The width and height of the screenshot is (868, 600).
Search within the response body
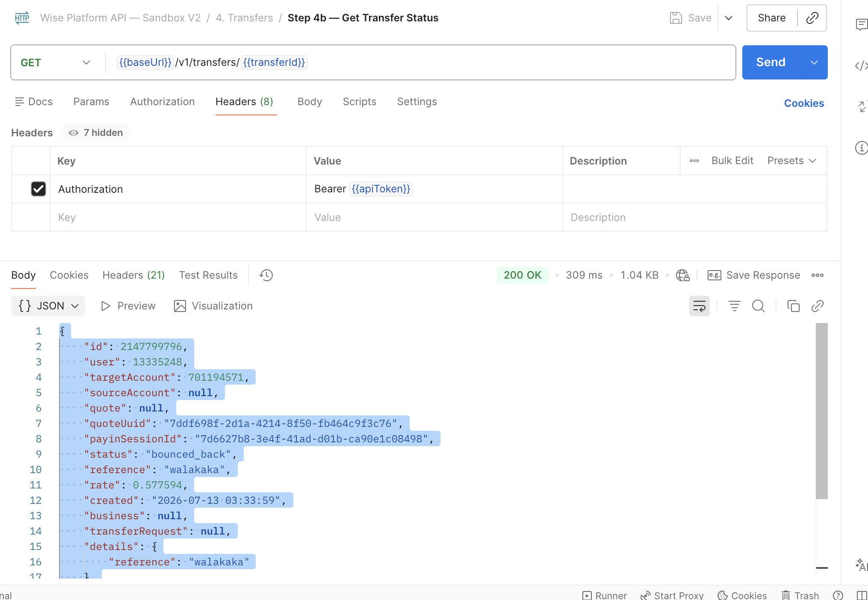click(x=759, y=306)
